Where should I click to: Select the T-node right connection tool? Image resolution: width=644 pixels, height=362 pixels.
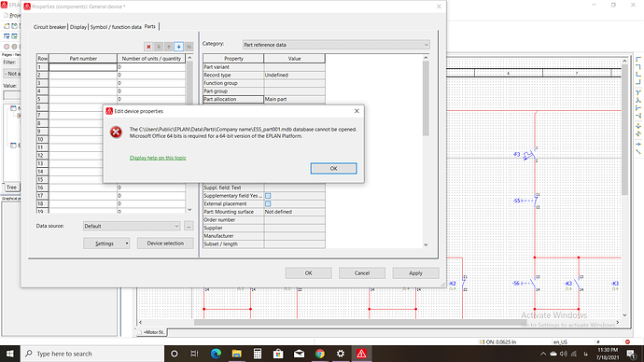pyautogui.click(x=638, y=108)
